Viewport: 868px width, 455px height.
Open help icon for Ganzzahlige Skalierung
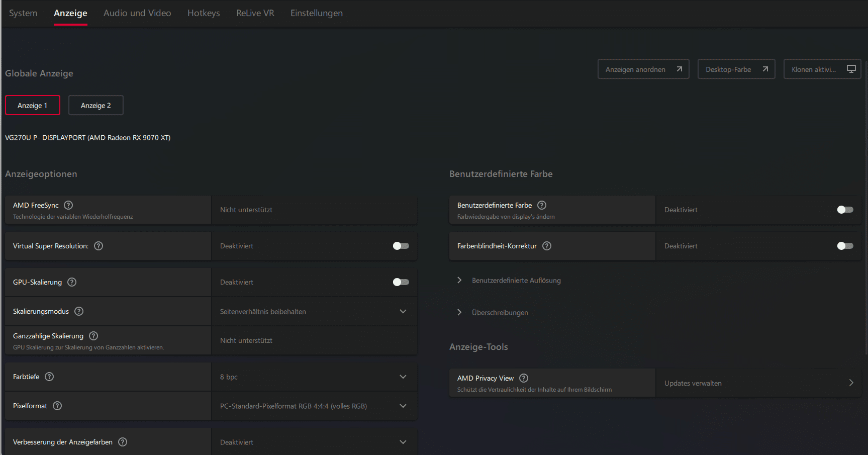[x=93, y=336]
